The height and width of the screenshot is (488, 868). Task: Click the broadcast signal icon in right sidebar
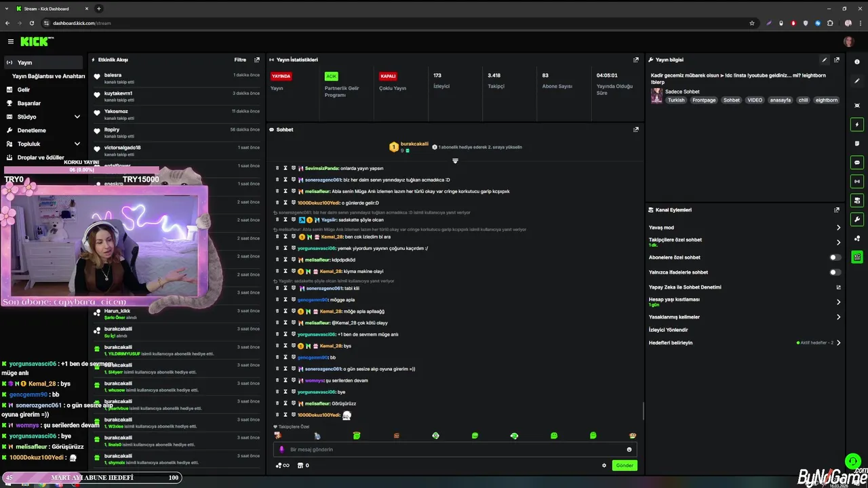857,182
